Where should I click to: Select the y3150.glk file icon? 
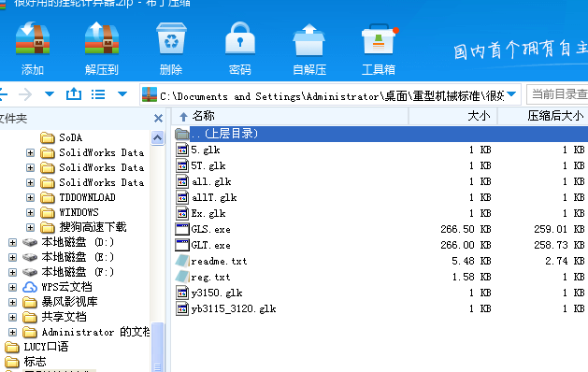(x=182, y=293)
